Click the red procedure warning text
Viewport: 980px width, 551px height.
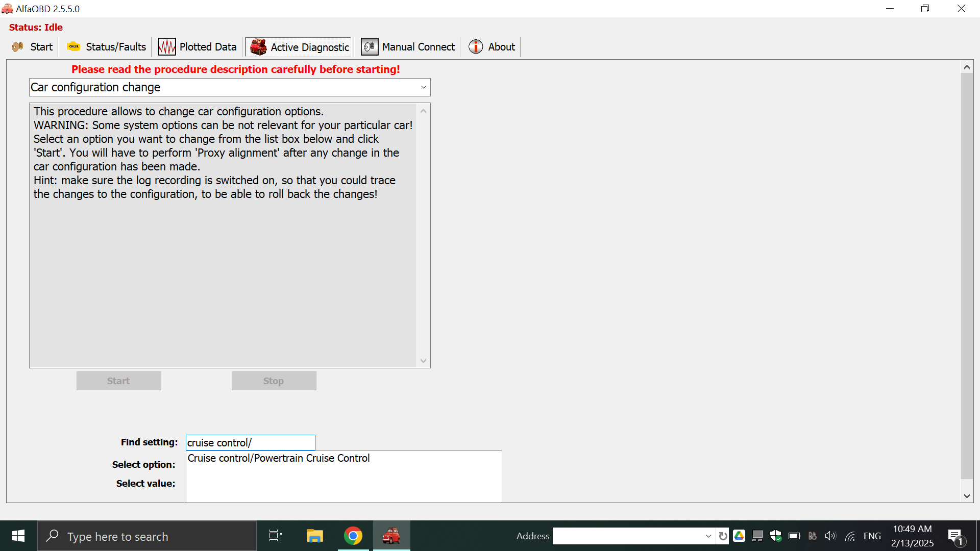click(236, 69)
